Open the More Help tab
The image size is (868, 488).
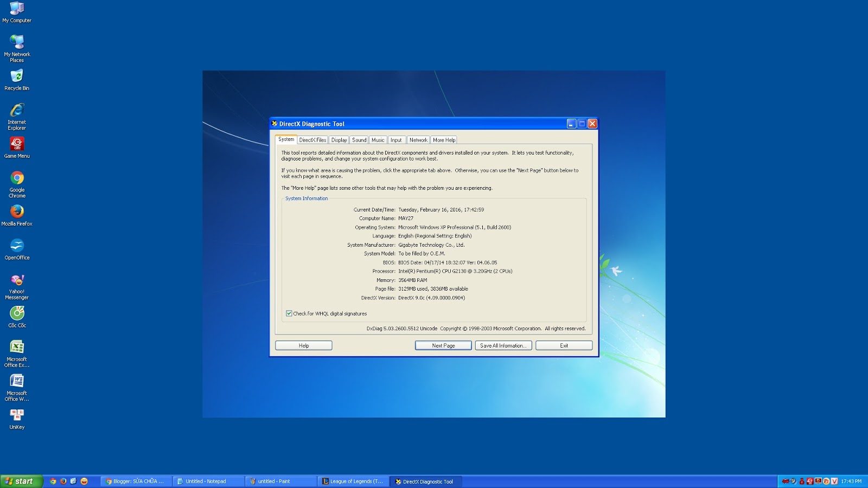tap(444, 140)
